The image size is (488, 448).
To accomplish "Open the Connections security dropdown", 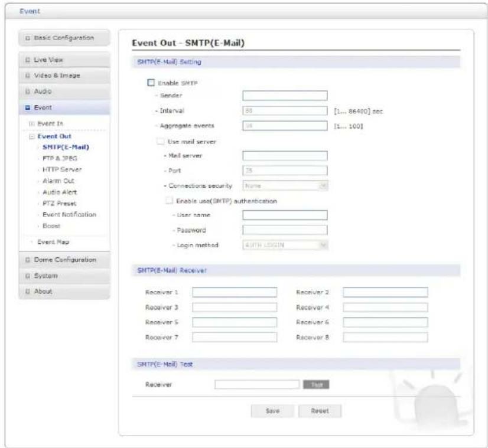I will click(285, 186).
